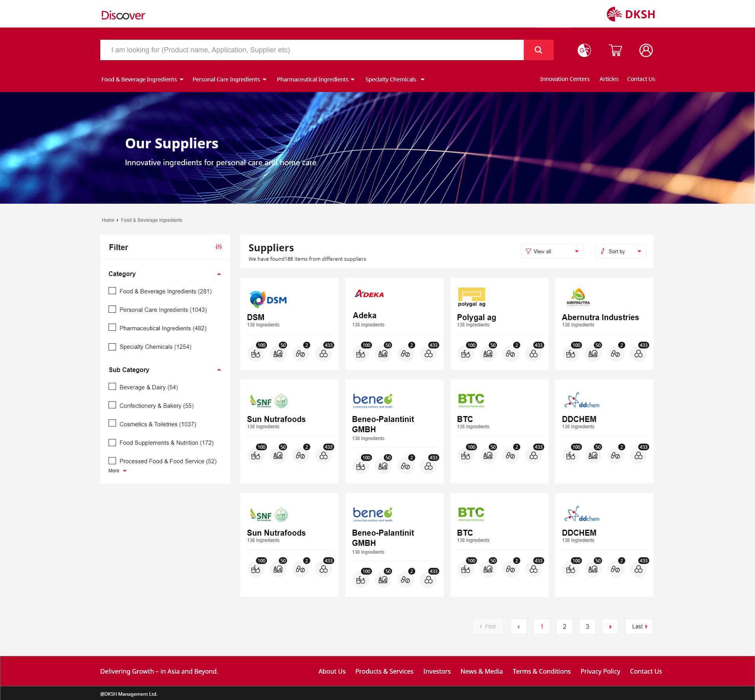Click the search magnifier button
The height and width of the screenshot is (700, 755).
tap(538, 50)
